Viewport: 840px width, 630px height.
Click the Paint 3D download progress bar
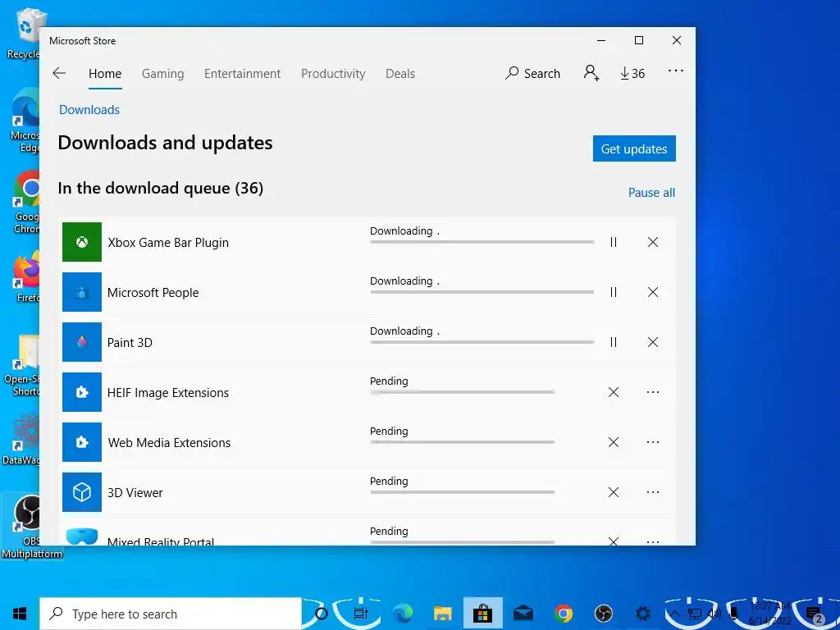coord(482,342)
